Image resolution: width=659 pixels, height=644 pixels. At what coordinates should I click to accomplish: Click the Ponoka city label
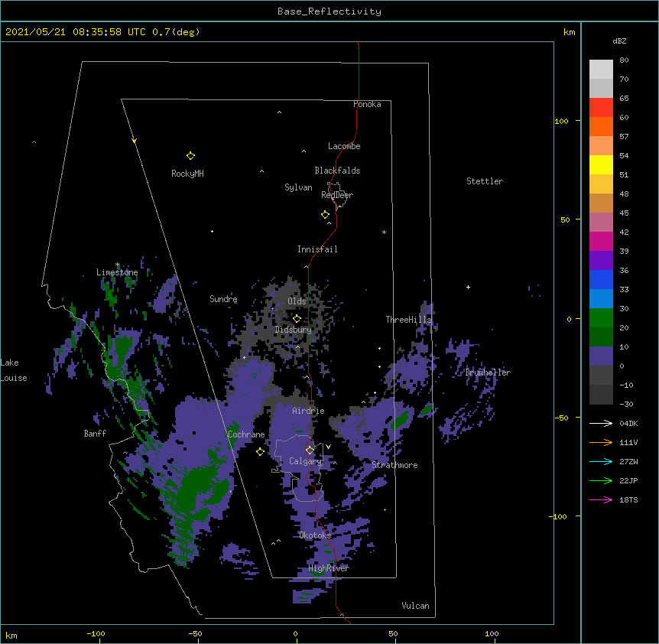point(367,104)
